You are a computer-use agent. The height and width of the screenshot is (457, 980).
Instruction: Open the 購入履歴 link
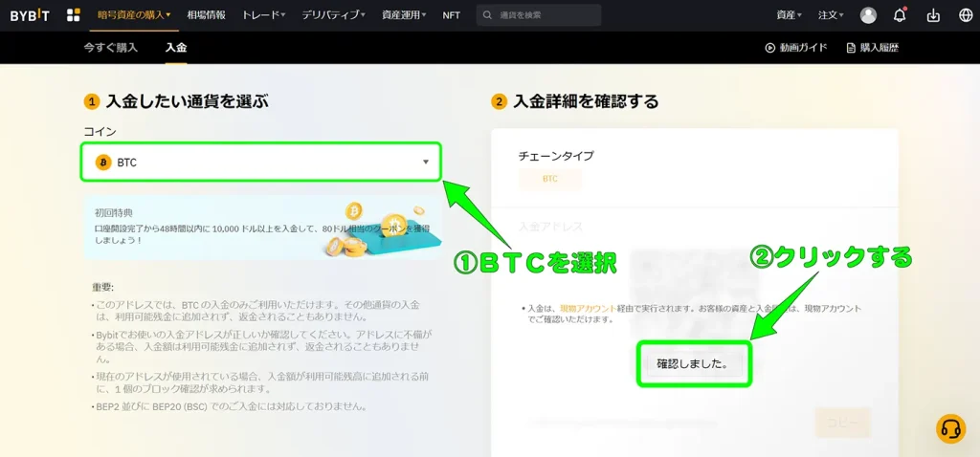(873, 48)
